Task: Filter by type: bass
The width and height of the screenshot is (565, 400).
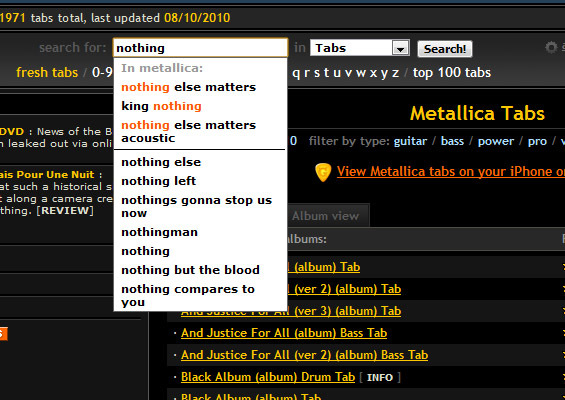Action: click(452, 141)
